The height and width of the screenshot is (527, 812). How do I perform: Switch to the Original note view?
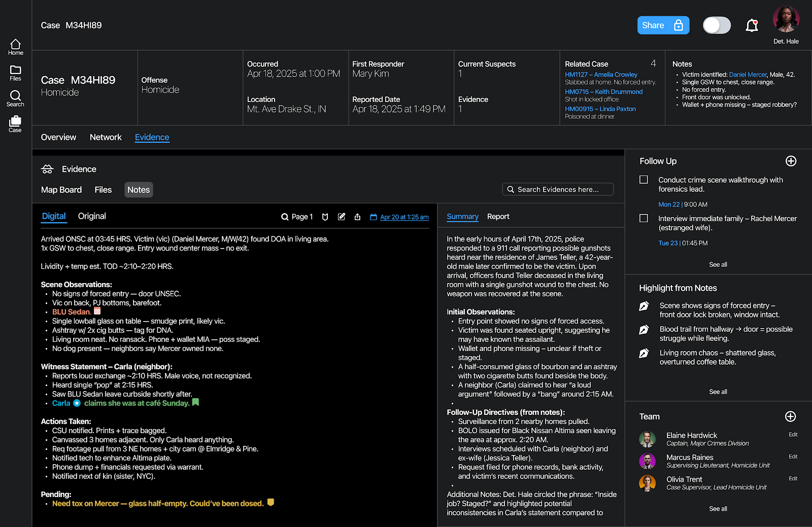coord(92,216)
